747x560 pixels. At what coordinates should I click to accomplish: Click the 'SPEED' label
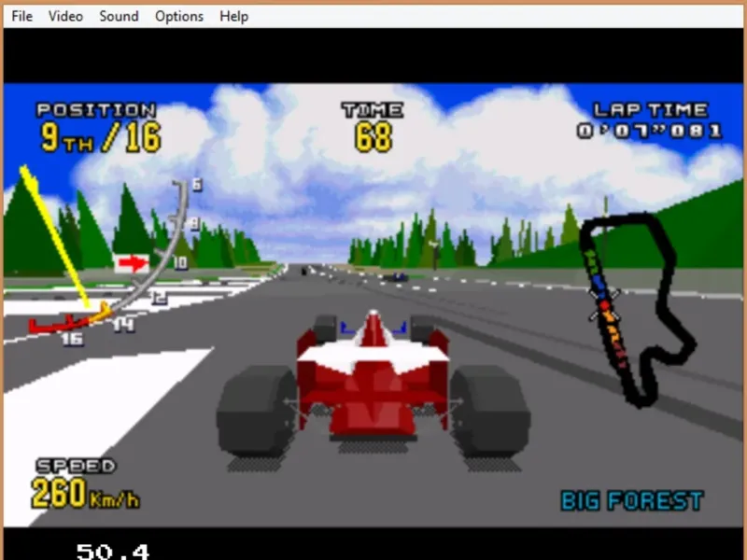point(76,466)
